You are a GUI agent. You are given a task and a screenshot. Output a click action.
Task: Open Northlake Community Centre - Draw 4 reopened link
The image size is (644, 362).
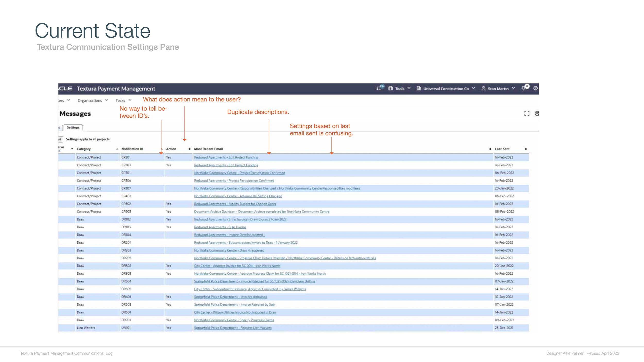[229, 250]
